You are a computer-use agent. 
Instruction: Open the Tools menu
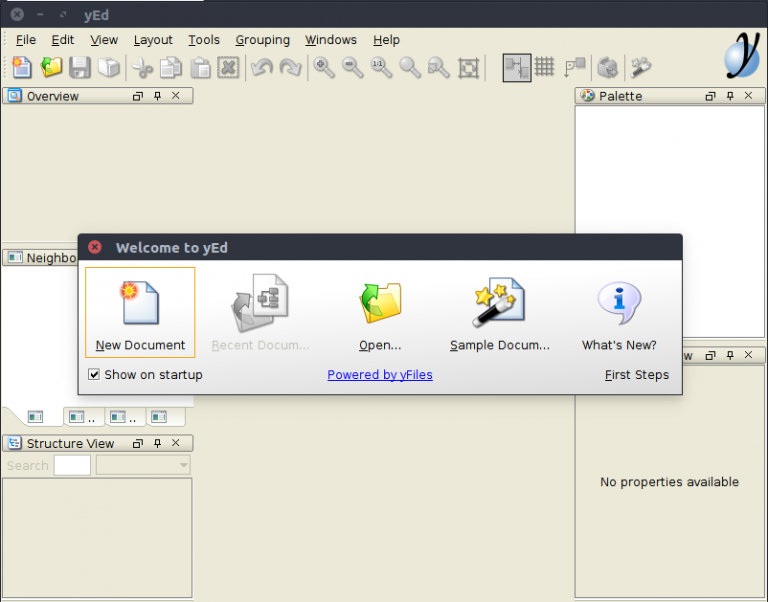pos(204,40)
